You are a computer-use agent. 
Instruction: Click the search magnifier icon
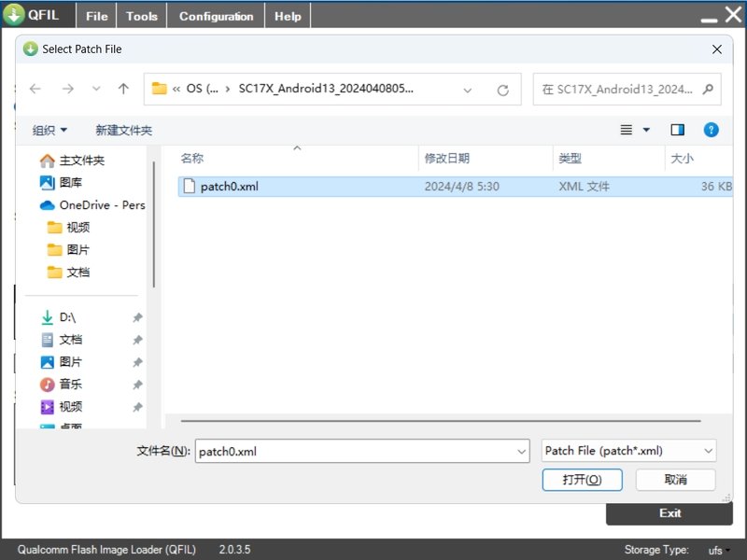click(x=708, y=89)
